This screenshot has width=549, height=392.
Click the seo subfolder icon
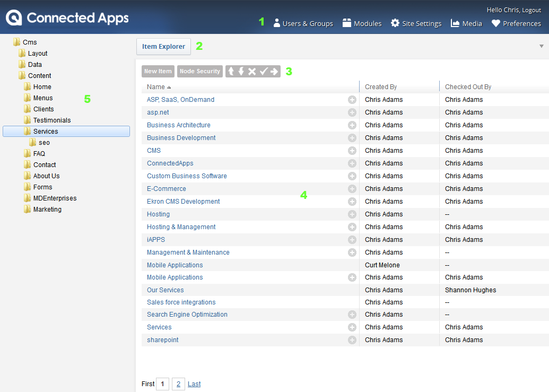tap(33, 142)
